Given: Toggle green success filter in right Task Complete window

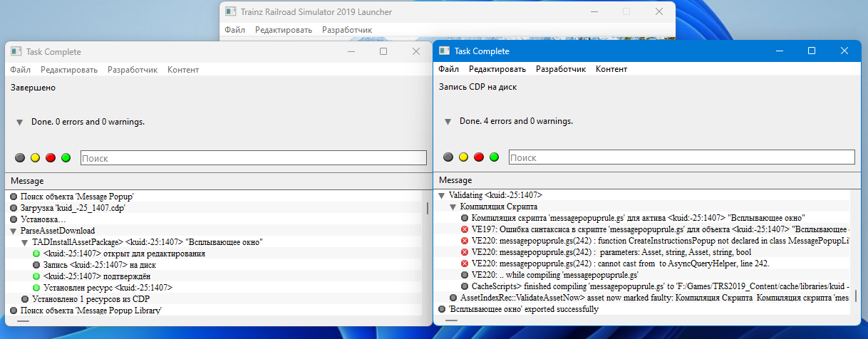Looking at the screenshot, I should coord(495,157).
